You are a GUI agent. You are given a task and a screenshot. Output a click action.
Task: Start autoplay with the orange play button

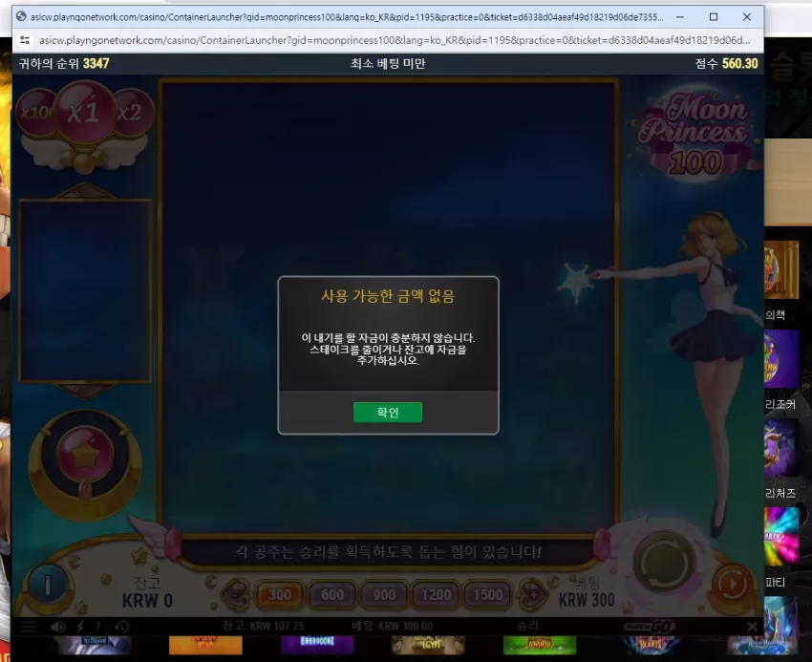[733, 585]
